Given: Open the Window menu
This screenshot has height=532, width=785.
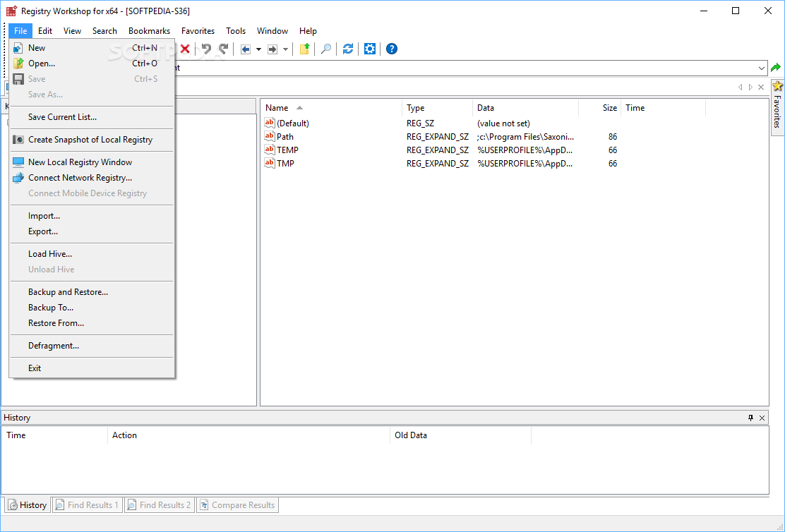Looking at the screenshot, I should coord(272,31).
